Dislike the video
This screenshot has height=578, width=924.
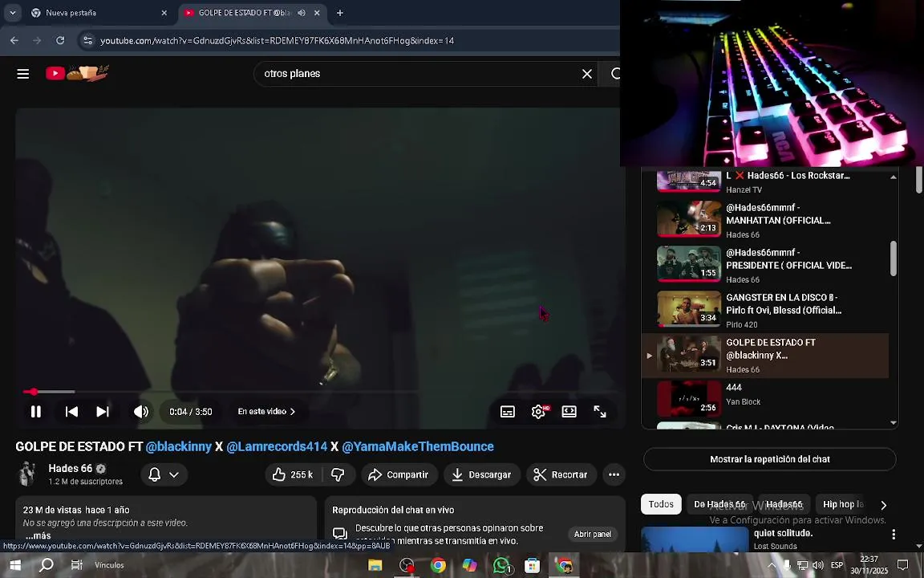pyautogui.click(x=338, y=474)
